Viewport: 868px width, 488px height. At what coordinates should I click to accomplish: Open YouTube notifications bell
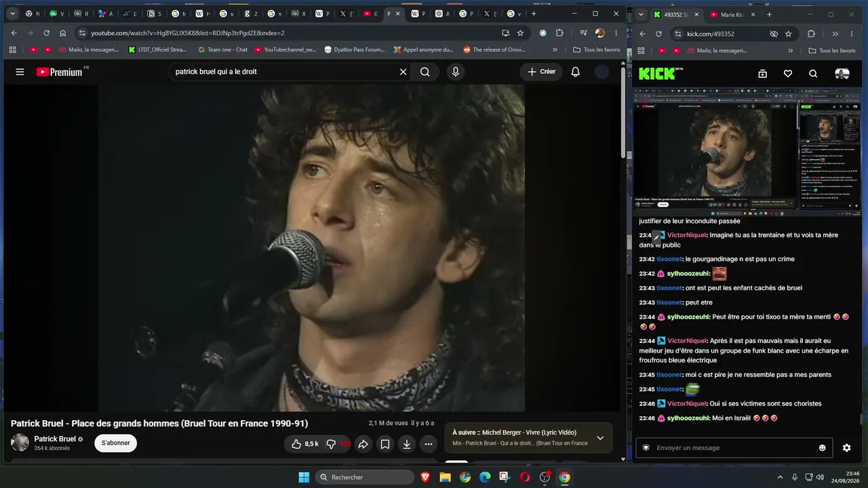(575, 72)
